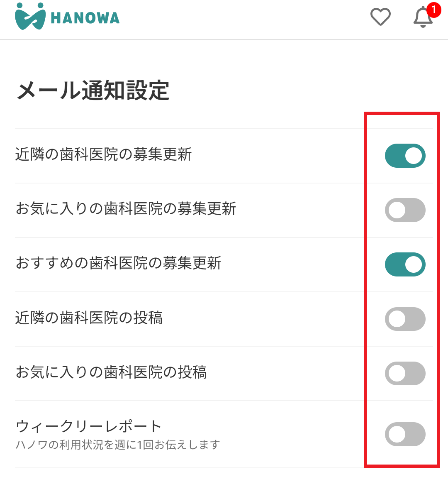The height and width of the screenshot is (499, 448).
Task: Turn on お気に入りの歯科医院の投稿 switch
Action: [405, 373]
